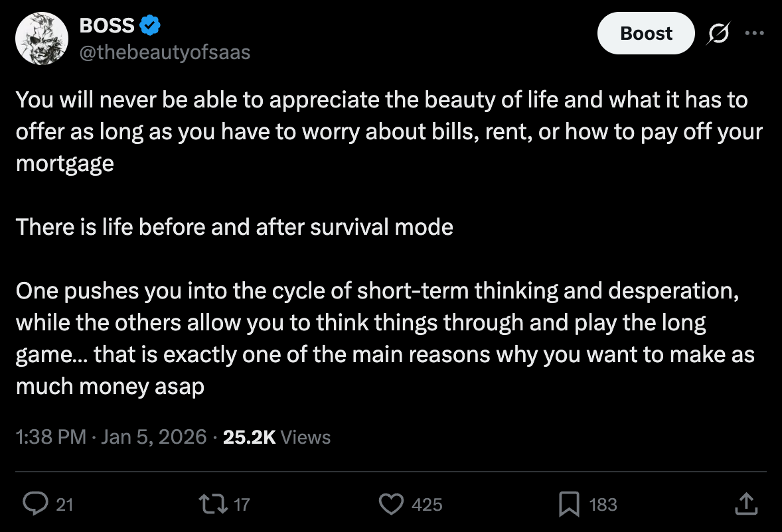Click the Boost button
Screen dimensions: 782x532
(646, 33)
